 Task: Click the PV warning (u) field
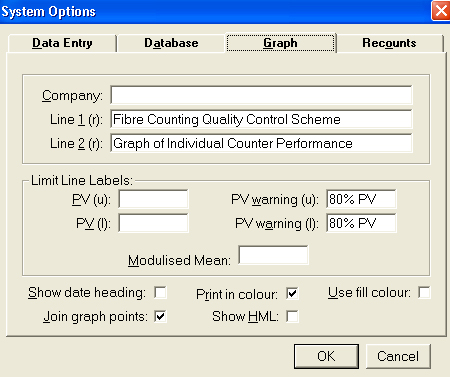pyautogui.click(x=361, y=199)
